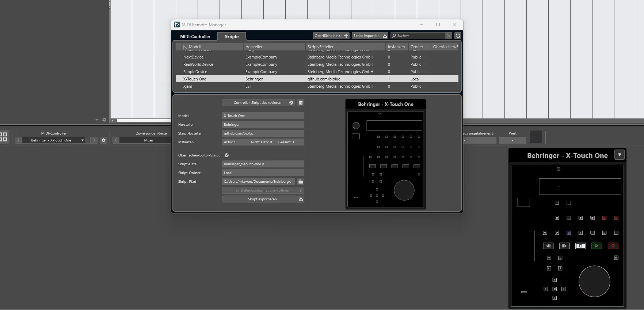Click the Skript importier. button
The image size is (644, 310).
(370, 35)
